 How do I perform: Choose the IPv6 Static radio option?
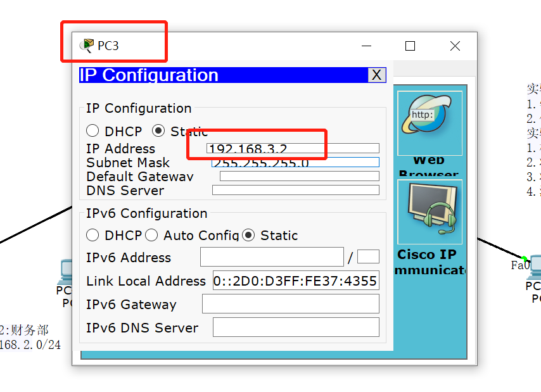point(248,235)
